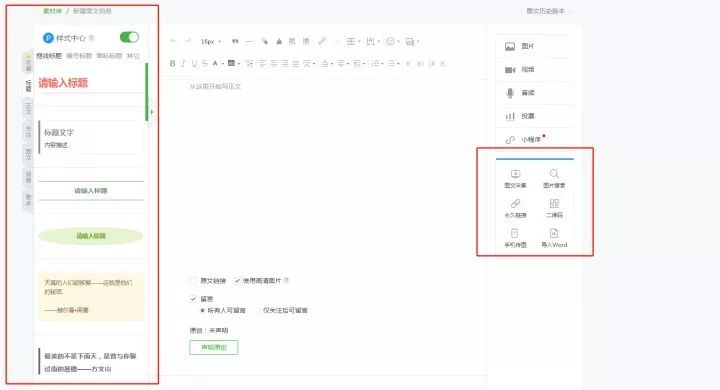Viewport: 720px width, 390px height.
Task: Open 图文采集 tool
Action: pyautogui.click(x=515, y=179)
